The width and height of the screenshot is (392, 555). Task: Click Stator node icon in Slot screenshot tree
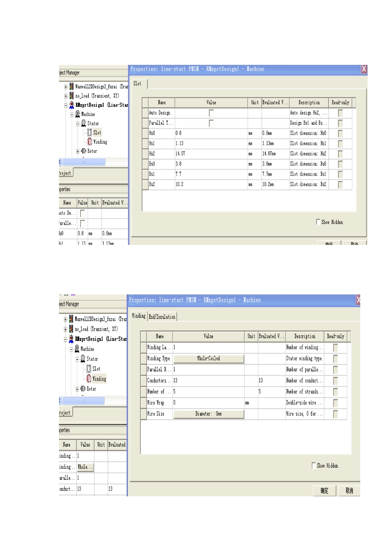84,123
